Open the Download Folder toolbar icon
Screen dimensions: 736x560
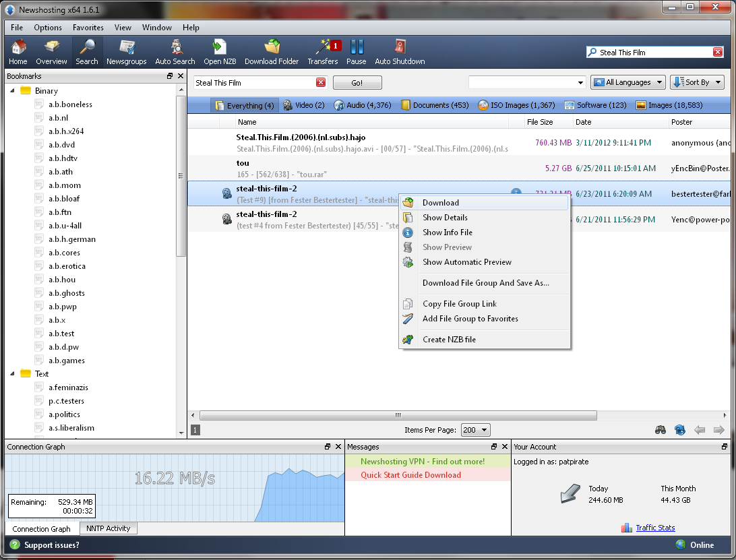click(x=272, y=52)
